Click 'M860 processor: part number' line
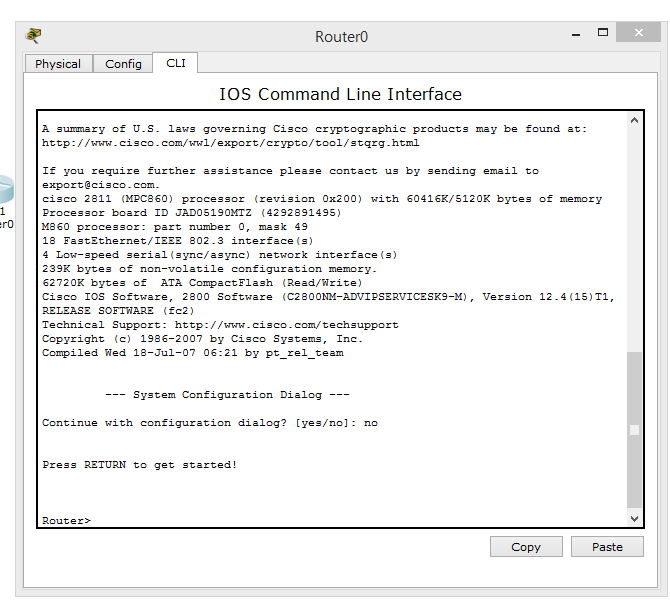 tap(175, 227)
